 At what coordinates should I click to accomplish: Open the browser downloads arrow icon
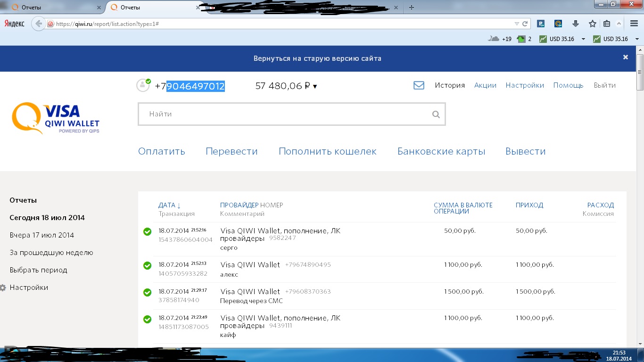click(576, 24)
